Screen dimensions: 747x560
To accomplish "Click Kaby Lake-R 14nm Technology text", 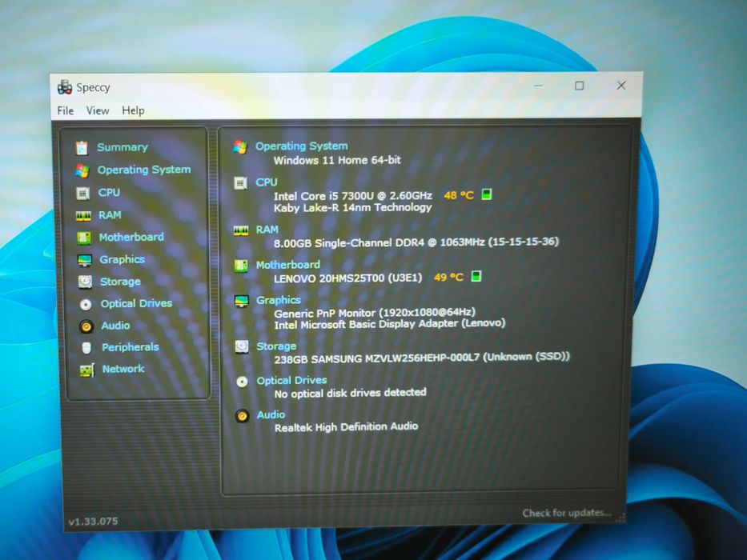I will tap(352, 208).
